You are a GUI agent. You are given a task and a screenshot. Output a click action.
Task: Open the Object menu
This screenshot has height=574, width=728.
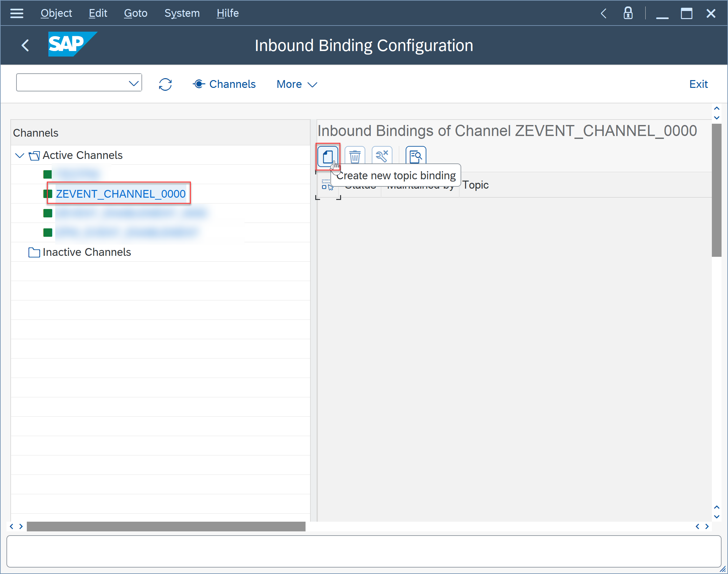(x=56, y=13)
